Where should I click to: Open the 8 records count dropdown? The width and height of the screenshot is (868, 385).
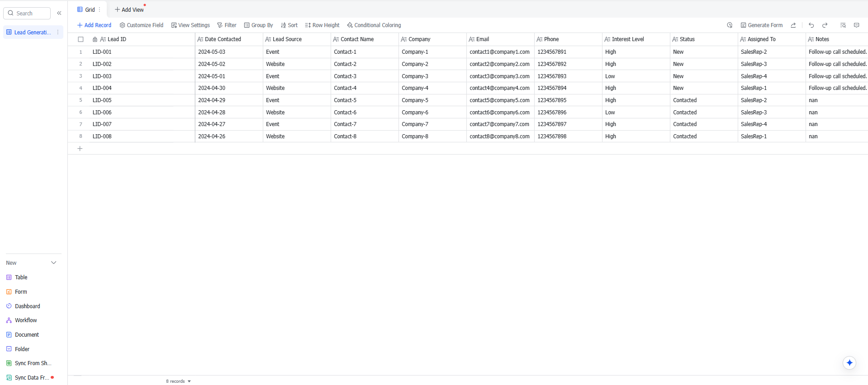(178, 381)
